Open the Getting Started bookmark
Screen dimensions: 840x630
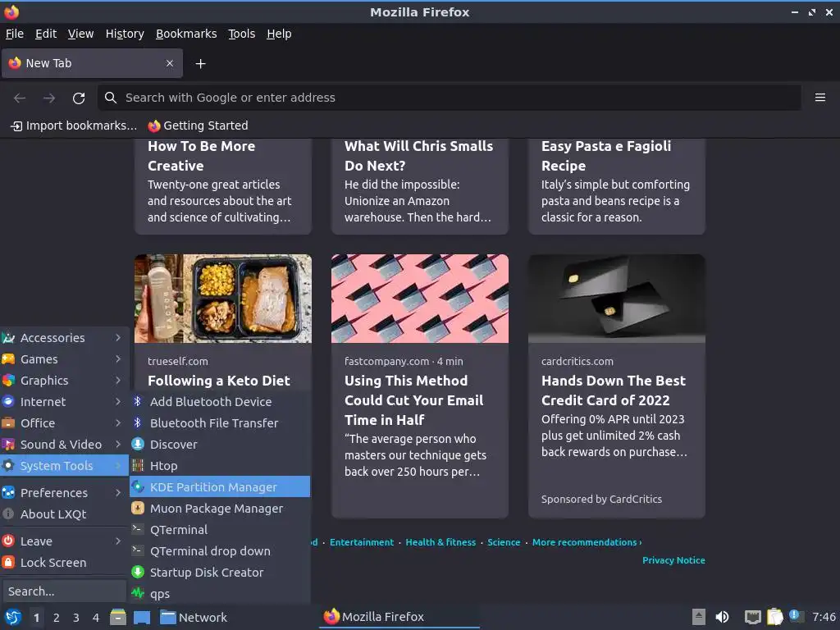point(199,126)
